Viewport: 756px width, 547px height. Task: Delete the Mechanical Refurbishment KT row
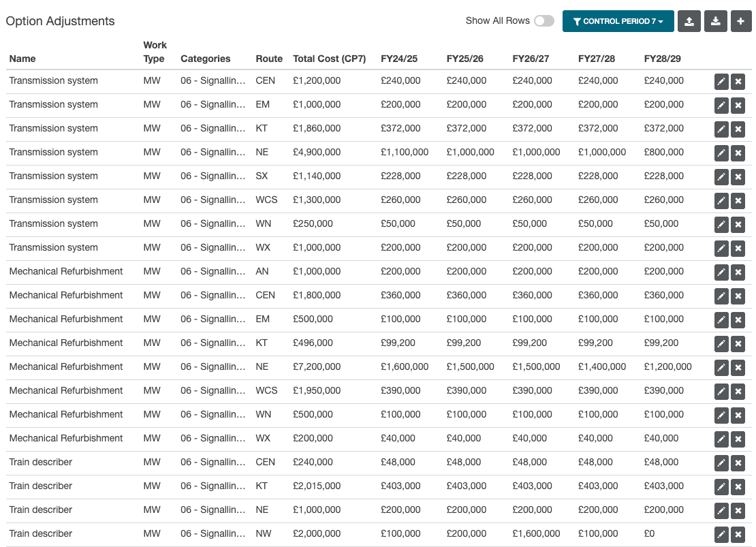tap(738, 344)
